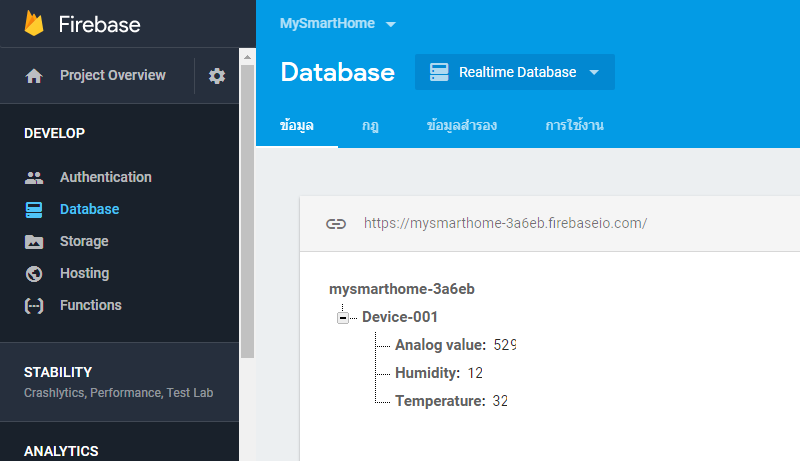Click sidebar scrollbar up arrow
Screen dimensions: 800x461
(247, 57)
